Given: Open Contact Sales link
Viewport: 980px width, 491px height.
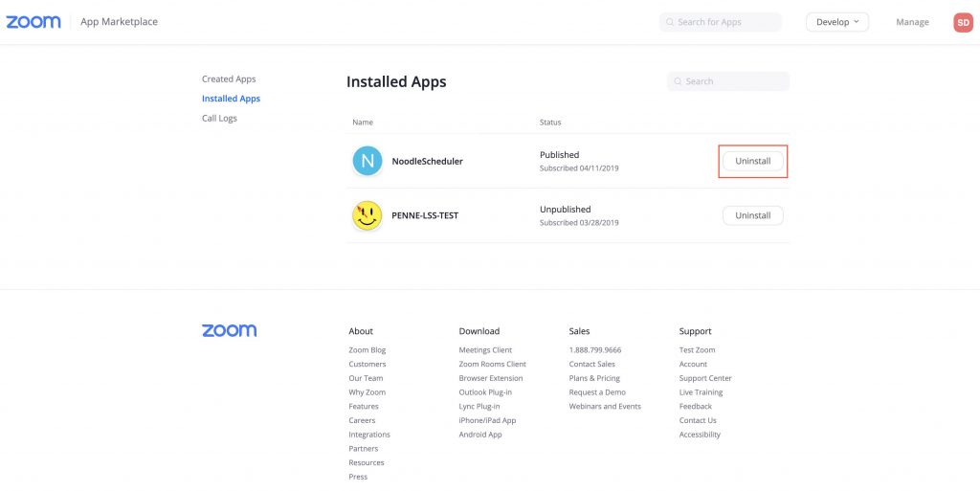Looking at the screenshot, I should pos(591,365).
